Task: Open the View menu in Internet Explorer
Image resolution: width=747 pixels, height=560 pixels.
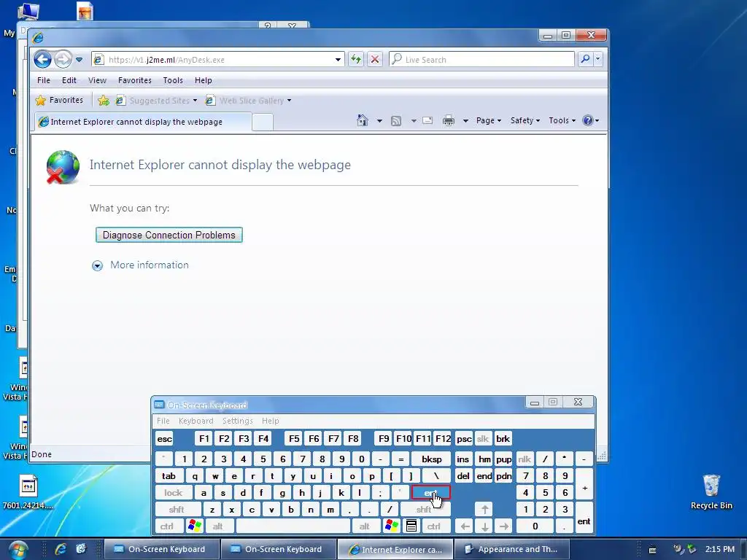Action: click(97, 80)
